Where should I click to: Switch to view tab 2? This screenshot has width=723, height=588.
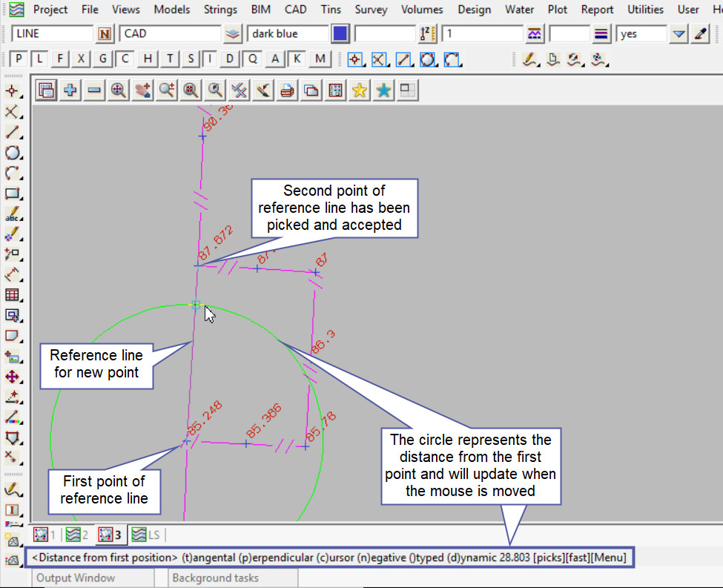point(79,535)
